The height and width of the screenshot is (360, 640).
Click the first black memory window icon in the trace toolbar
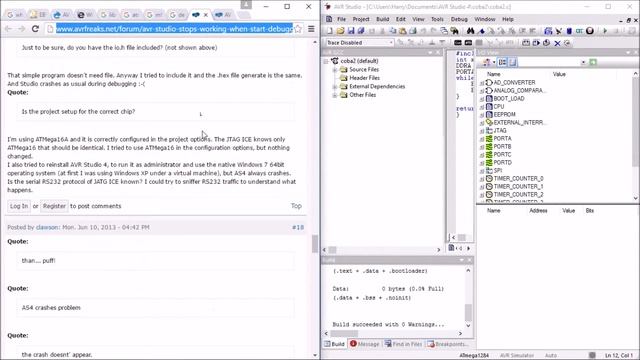(458, 43)
